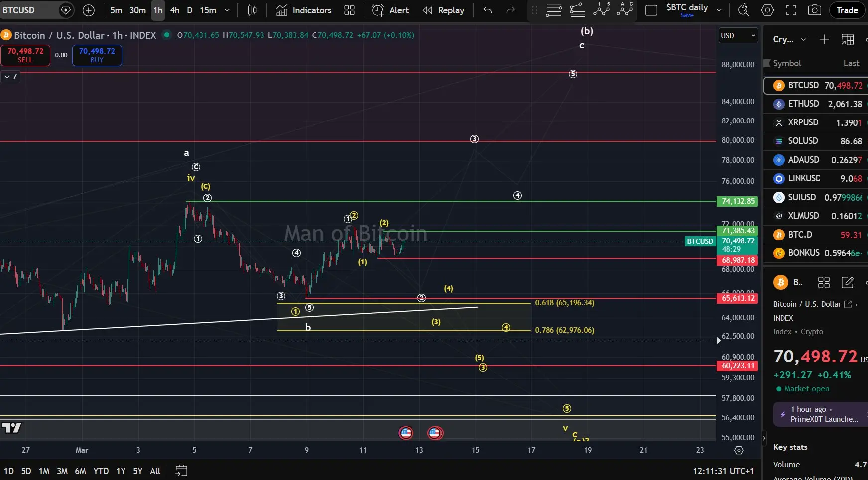
Task: Click the 74,132.85 green price label
Action: (738, 201)
